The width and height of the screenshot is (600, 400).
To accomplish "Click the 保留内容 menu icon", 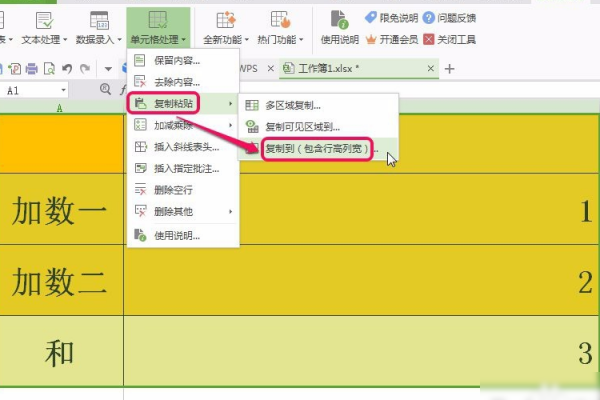I will (x=140, y=60).
